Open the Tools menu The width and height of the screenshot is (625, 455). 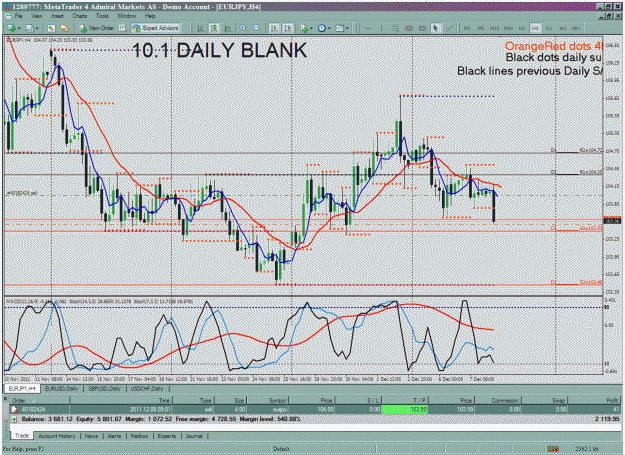point(102,16)
